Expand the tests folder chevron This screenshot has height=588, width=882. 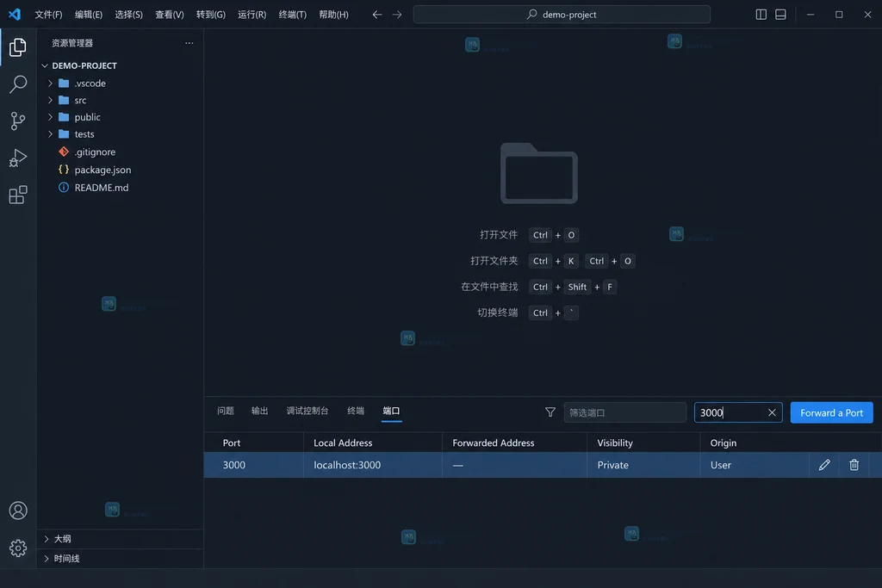pos(50,133)
